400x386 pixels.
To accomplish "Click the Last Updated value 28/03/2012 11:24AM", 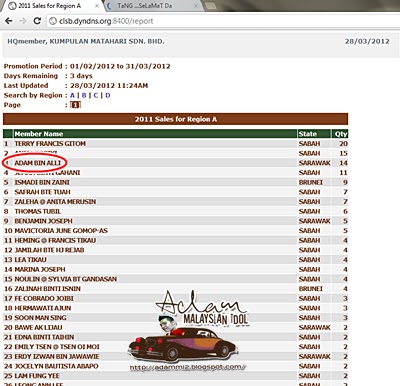I will tap(109, 86).
